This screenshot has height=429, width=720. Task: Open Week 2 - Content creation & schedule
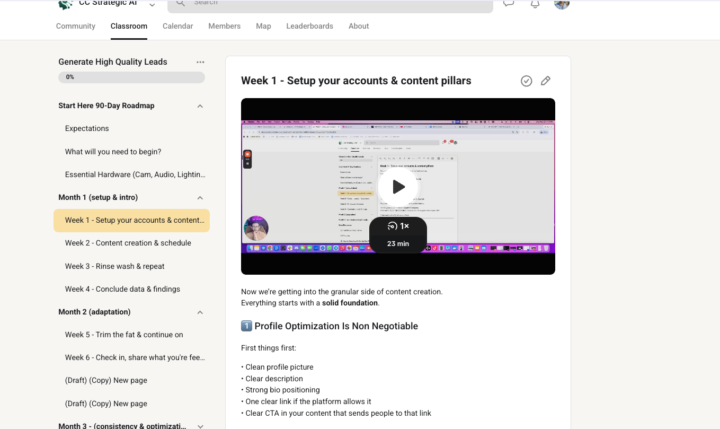pyautogui.click(x=128, y=243)
